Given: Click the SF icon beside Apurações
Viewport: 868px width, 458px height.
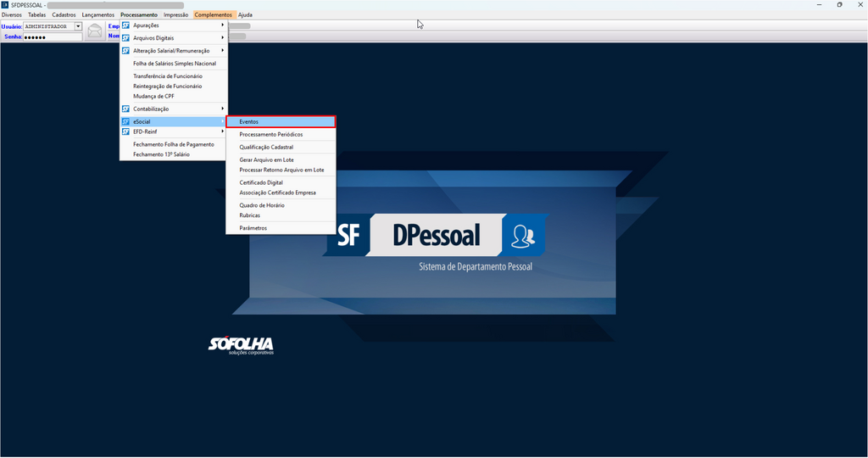Looking at the screenshot, I should 125,25.
